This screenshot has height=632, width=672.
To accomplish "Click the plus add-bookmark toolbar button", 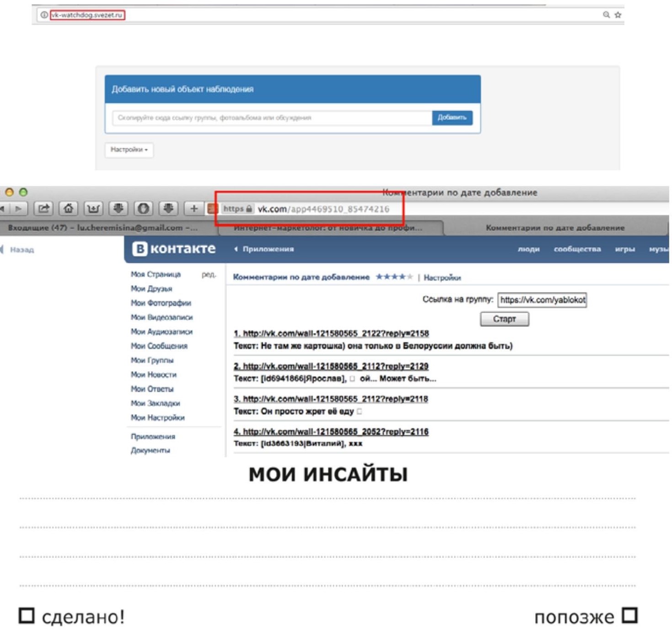I will (x=194, y=209).
